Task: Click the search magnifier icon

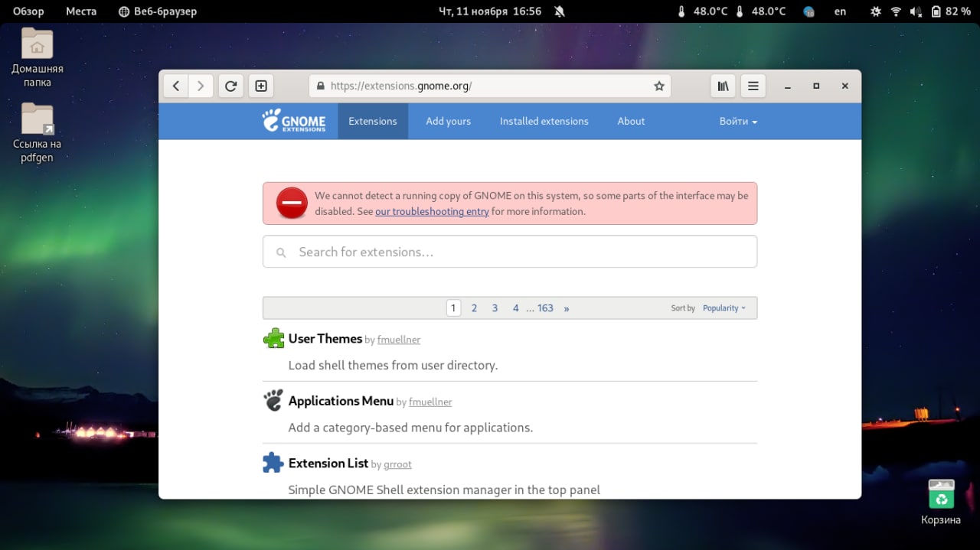Action: point(281,252)
